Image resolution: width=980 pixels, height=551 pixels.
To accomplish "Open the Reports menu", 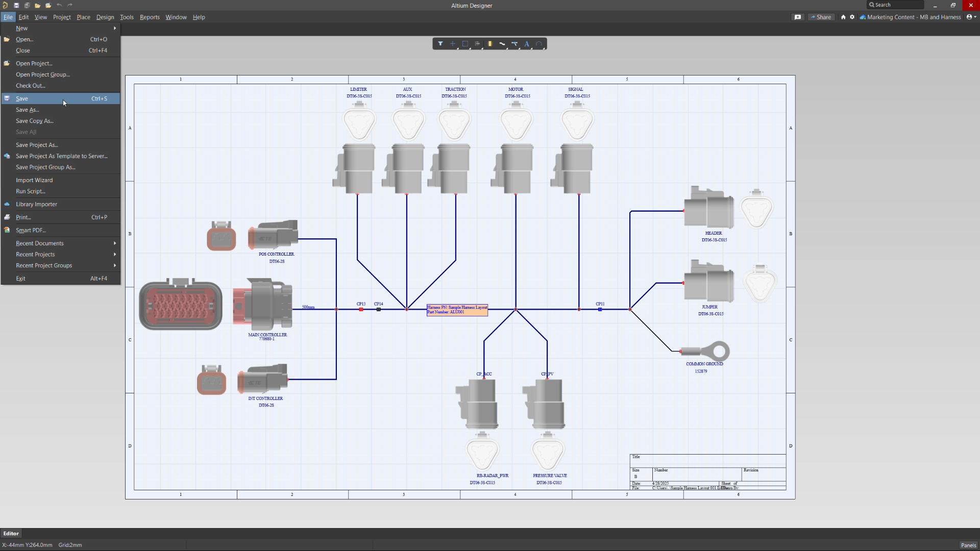I will pyautogui.click(x=149, y=17).
